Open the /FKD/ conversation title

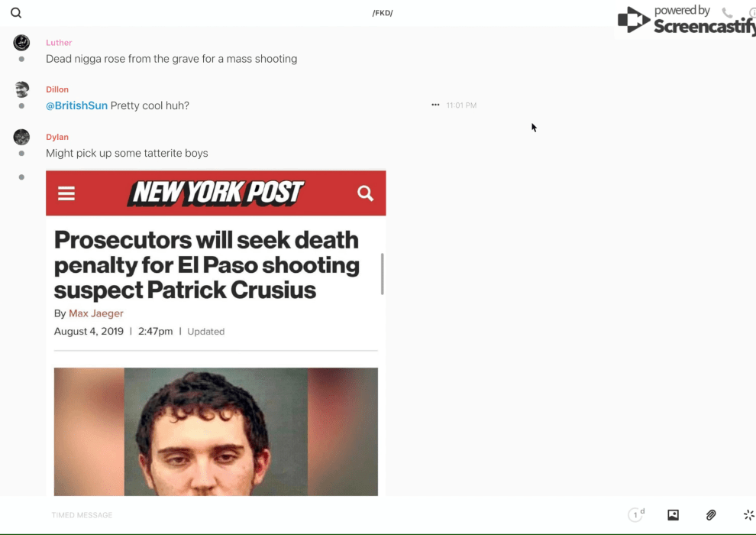pyautogui.click(x=382, y=13)
